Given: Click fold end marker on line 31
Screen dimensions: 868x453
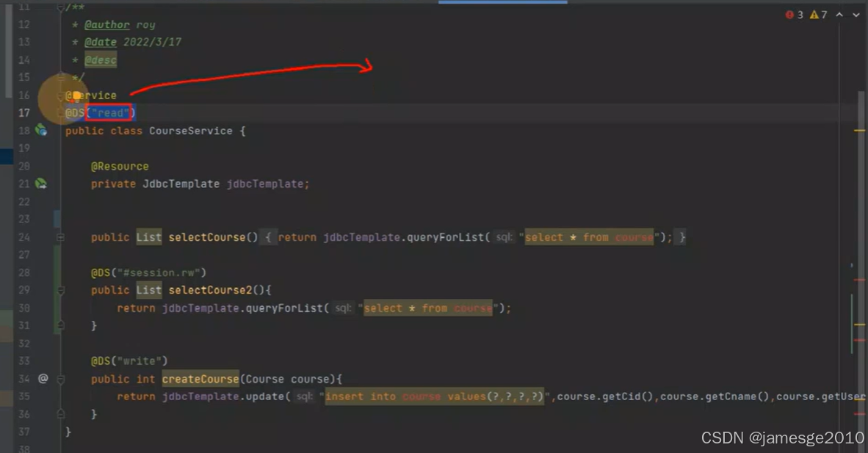Looking at the screenshot, I should pyautogui.click(x=60, y=325).
